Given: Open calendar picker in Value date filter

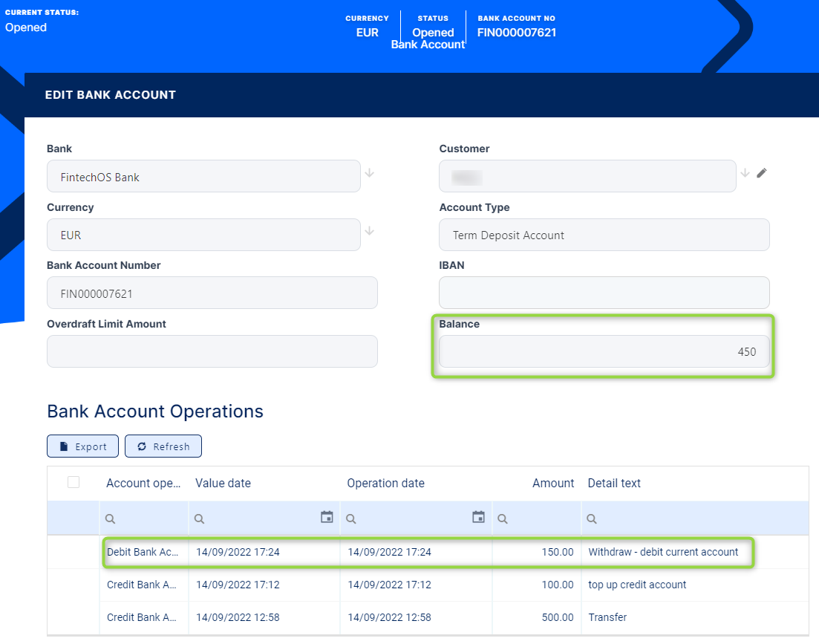Looking at the screenshot, I should [327, 518].
